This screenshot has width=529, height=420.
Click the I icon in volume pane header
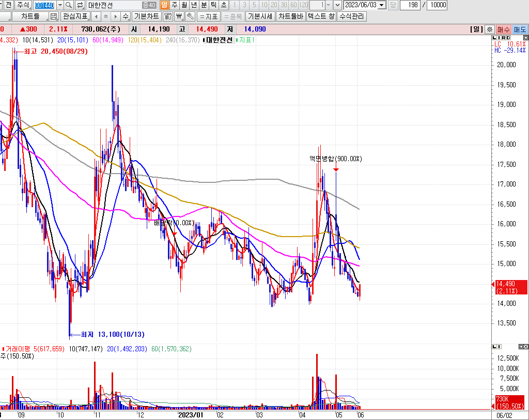500,347
